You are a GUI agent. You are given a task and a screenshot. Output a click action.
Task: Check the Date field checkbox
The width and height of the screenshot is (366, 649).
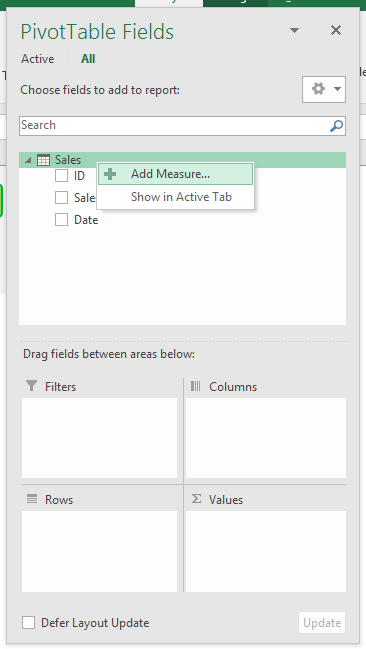click(61, 220)
